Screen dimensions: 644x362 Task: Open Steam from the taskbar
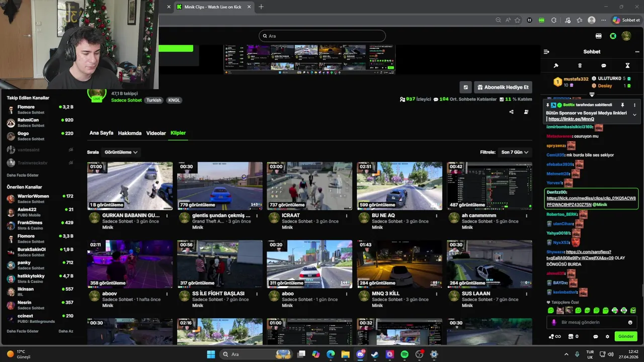click(x=375, y=354)
